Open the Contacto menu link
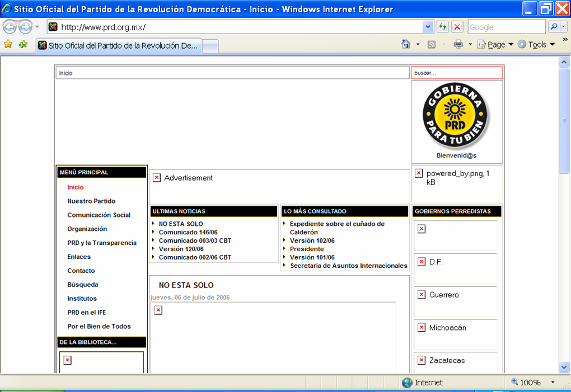Viewport: 571px width, 392px height. coord(81,271)
